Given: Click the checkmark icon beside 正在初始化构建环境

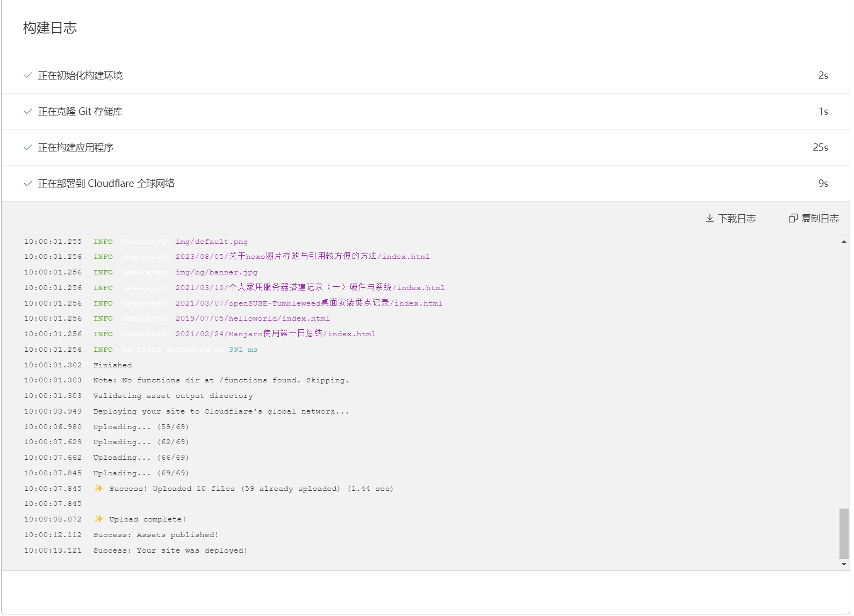Looking at the screenshot, I should [28, 76].
